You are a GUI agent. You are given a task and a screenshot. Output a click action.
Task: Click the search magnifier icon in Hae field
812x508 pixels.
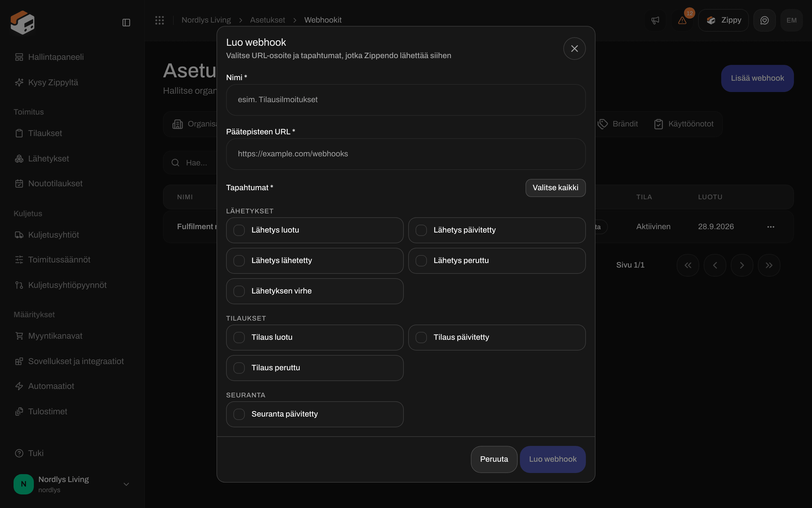click(175, 163)
